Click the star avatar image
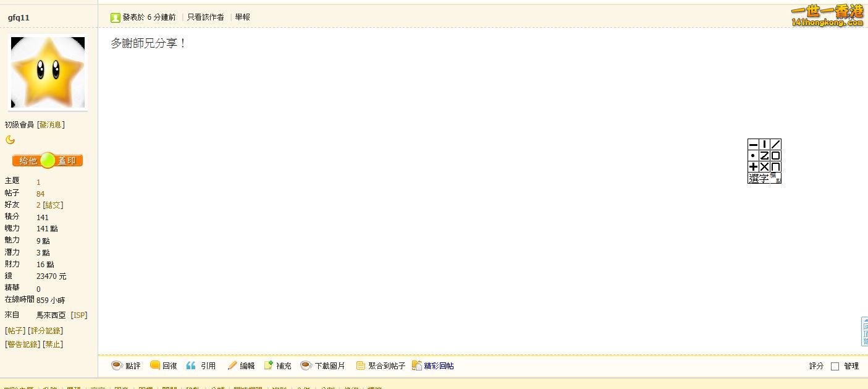868x389 pixels. click(48, 72)
